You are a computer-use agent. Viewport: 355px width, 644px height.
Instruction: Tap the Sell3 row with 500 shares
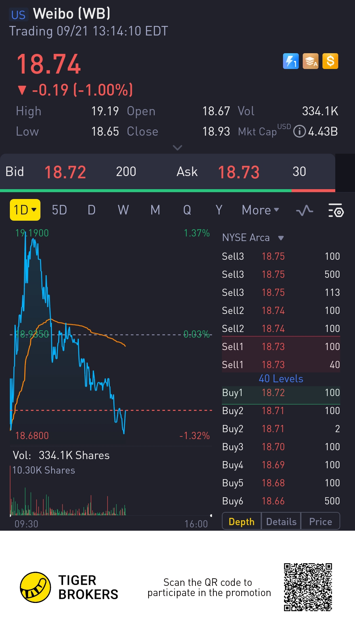click(281, 274)
